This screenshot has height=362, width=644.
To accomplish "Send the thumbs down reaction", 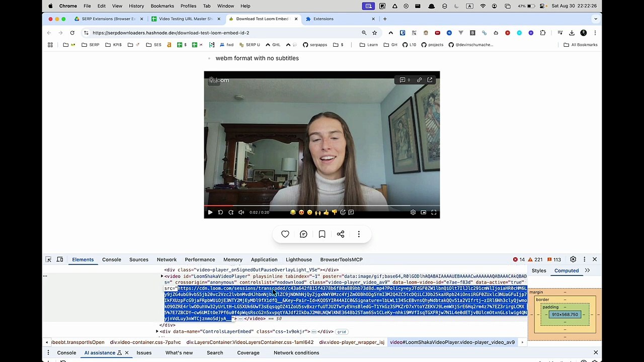I will 334,212.
